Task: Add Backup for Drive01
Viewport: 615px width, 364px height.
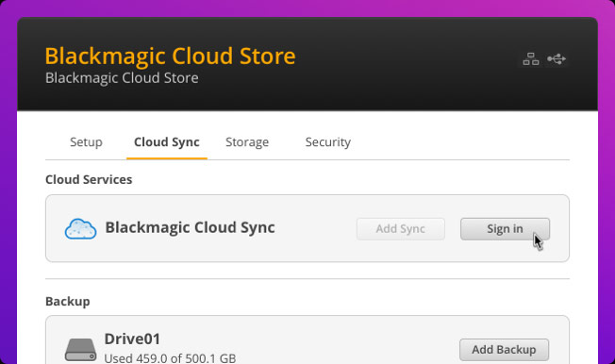Action: pyautogui.click(x=504, y=350)
